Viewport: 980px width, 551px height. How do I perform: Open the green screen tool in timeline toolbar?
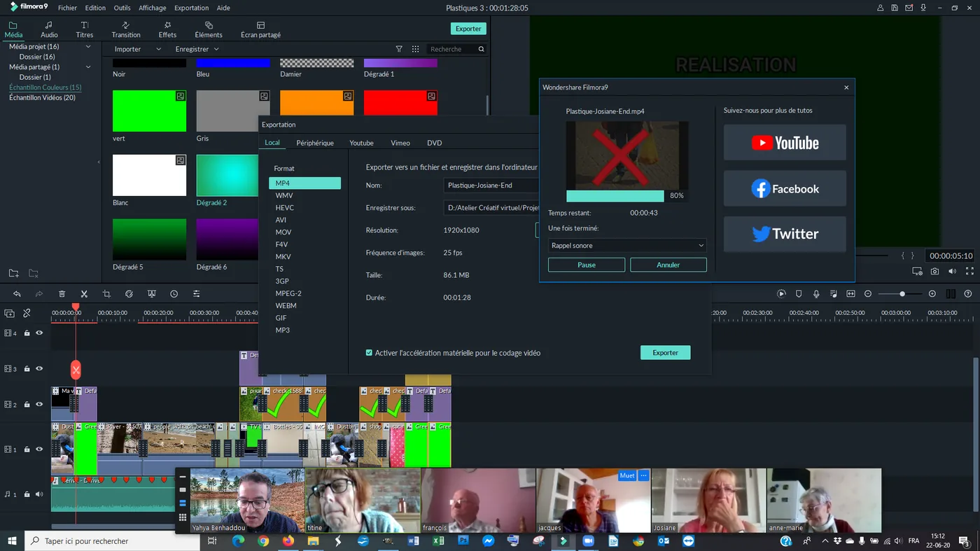151,294
